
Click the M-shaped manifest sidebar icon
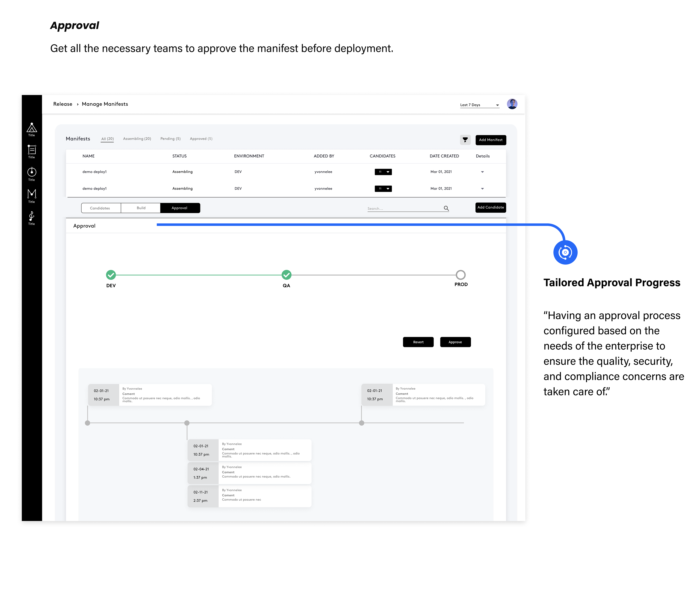click(x=32, y=194)
